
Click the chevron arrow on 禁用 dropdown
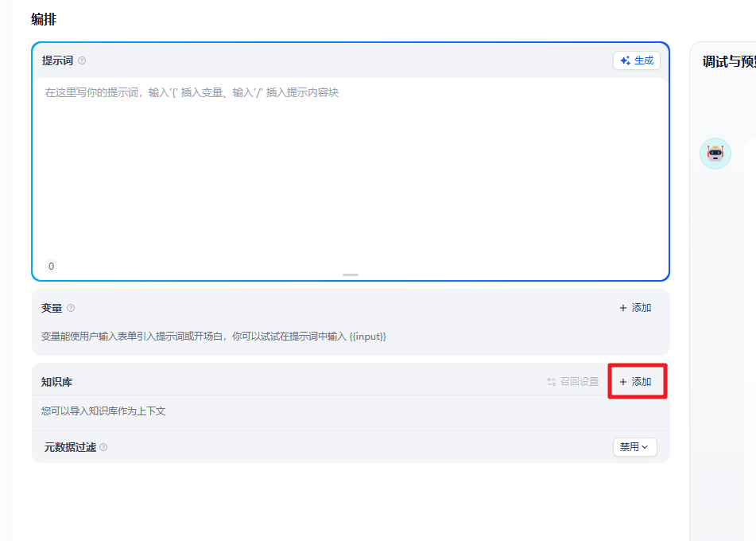[x=645, y=447]
